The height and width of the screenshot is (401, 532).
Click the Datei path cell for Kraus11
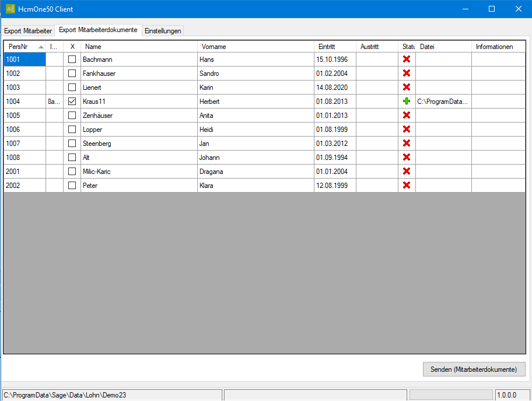(x=443, y=101)
